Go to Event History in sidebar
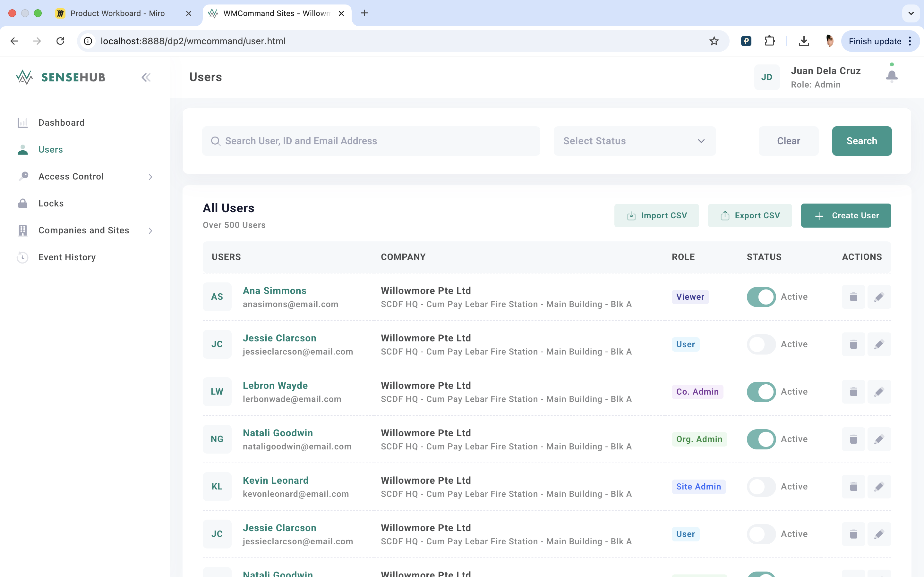The width and height of the screenshot is (924, 577). (67, 257)
